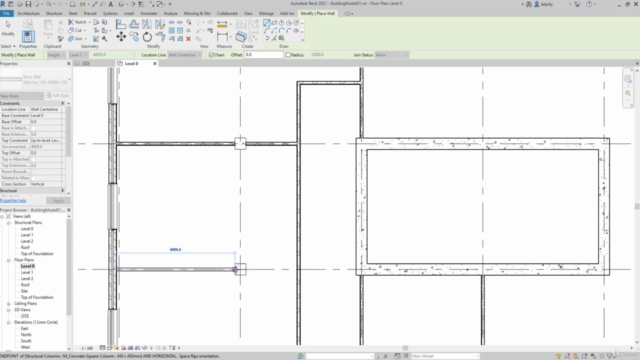
Task: Click the Trim/Extend to Corner icon
Action: [x=160, y=37]
